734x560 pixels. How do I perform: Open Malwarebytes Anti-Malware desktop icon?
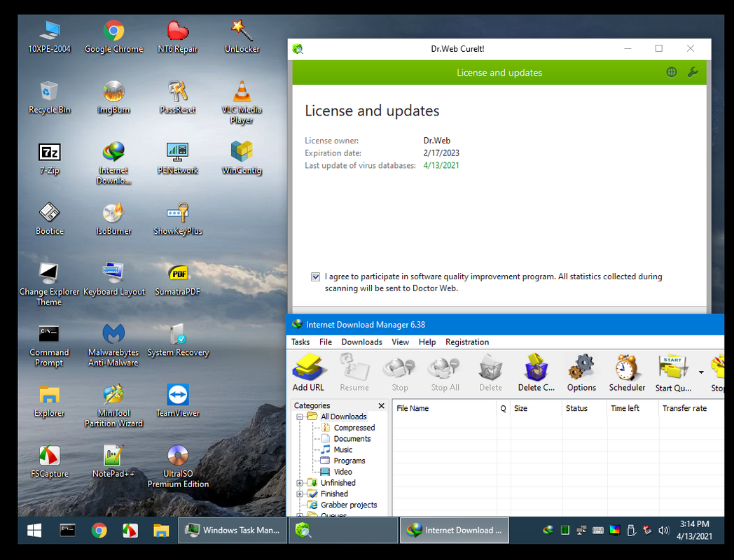click(x=113, y=345)
